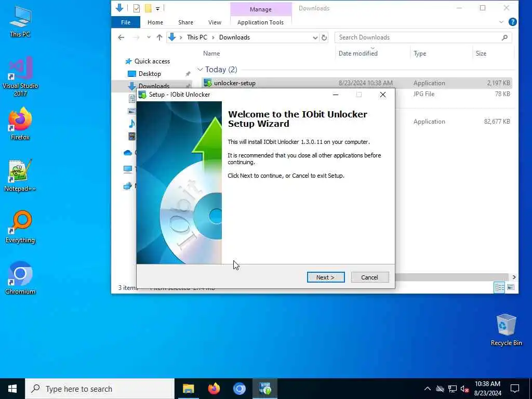532x399 pixels.
Task: Open the notification center
Action: coord(515,389)
